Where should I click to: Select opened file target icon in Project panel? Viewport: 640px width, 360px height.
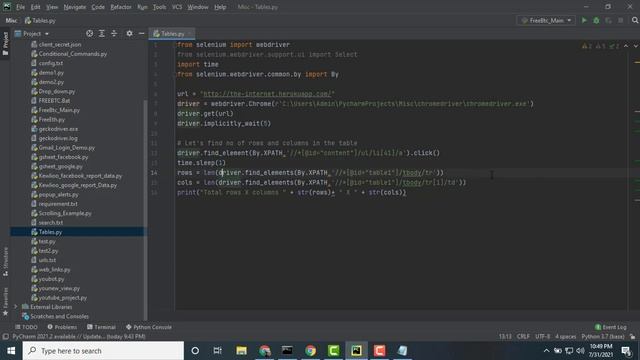pyautogui.click(x=89, y=33)
